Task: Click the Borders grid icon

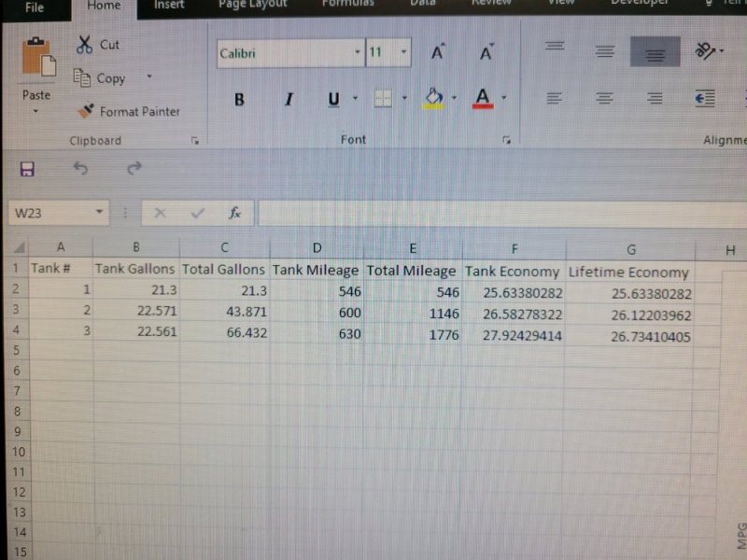Action: pos(383,98)
